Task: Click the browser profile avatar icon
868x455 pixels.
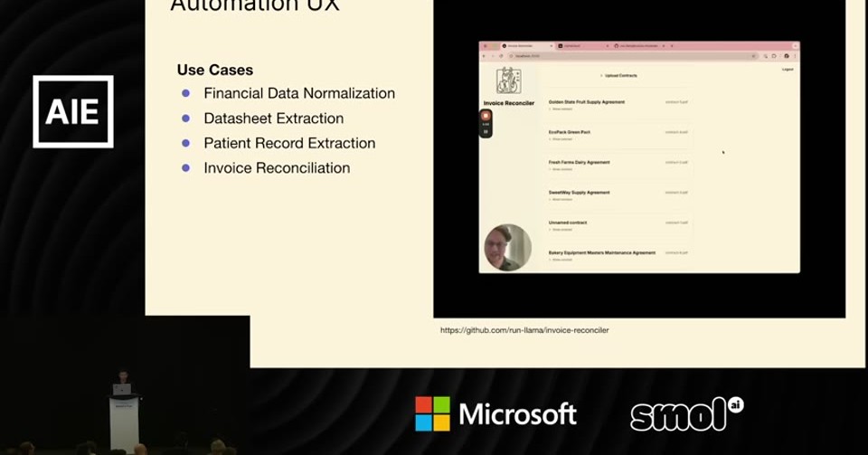Action: point(787,56)
